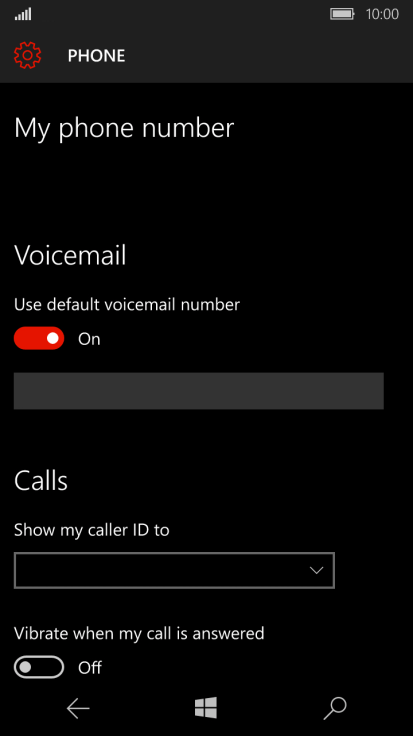The width and height of the screenshot is (413, 736).
Task: Tap the Use default voicemail number label
Action: [127, 305]
